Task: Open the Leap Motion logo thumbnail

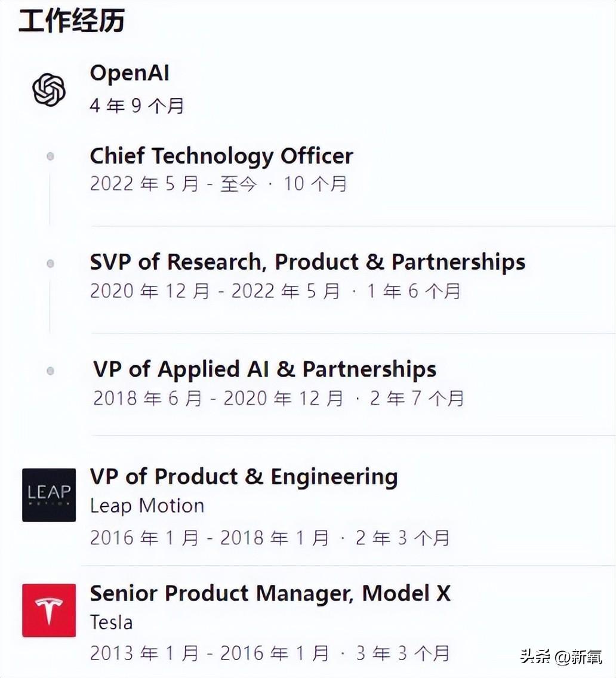Action: click(x=49, y=495)
